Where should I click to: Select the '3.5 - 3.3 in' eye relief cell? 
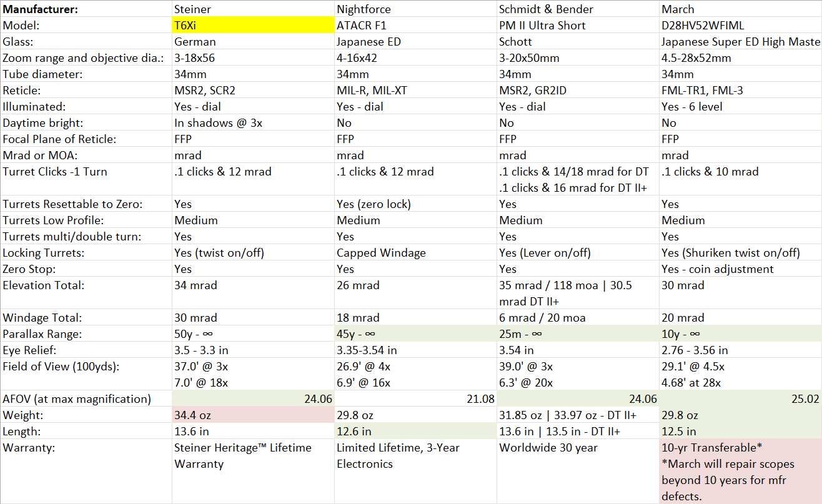coord(254,350)
